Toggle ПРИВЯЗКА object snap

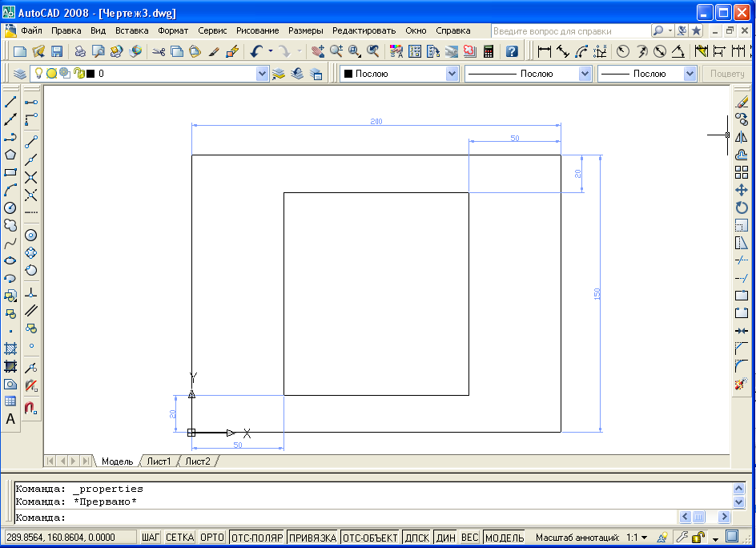[312, 538]
